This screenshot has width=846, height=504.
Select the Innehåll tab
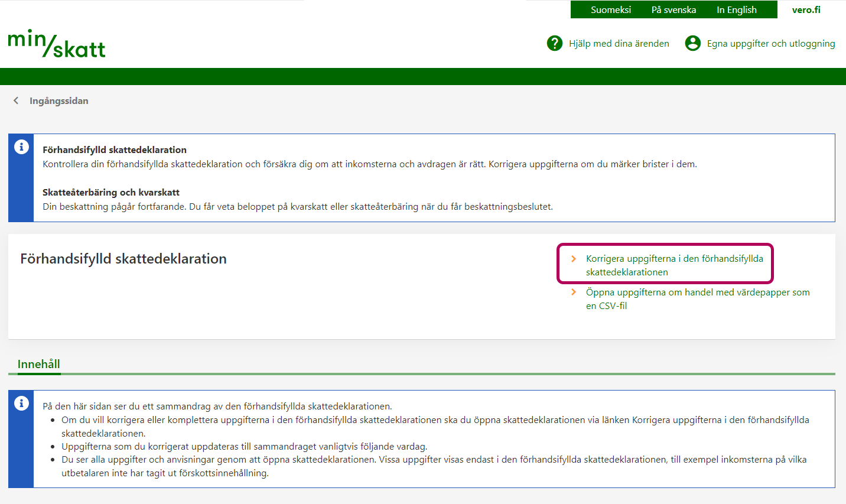click(39, 364)
